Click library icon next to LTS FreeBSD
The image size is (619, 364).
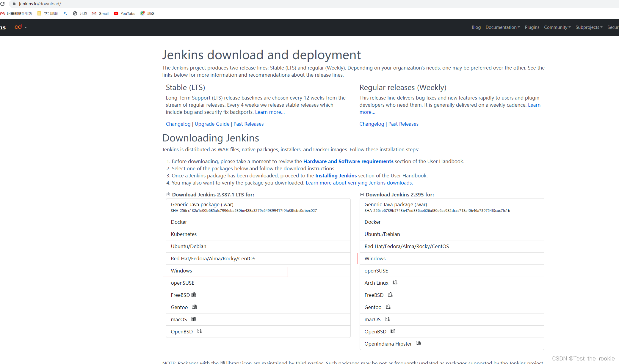[194, 295]
